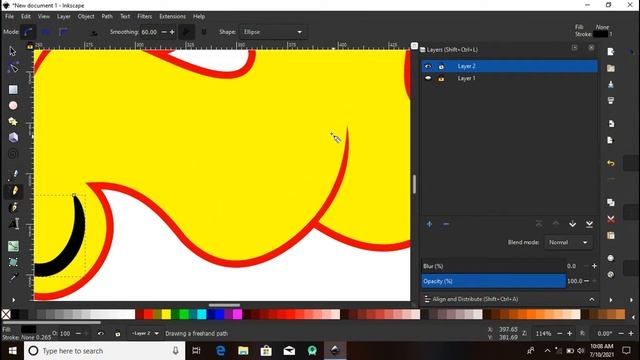Click the Import icon in command bar
Image resolution: width=640 pixels, height=360 pixels.
pyautogui.click(x=611, y=124)
